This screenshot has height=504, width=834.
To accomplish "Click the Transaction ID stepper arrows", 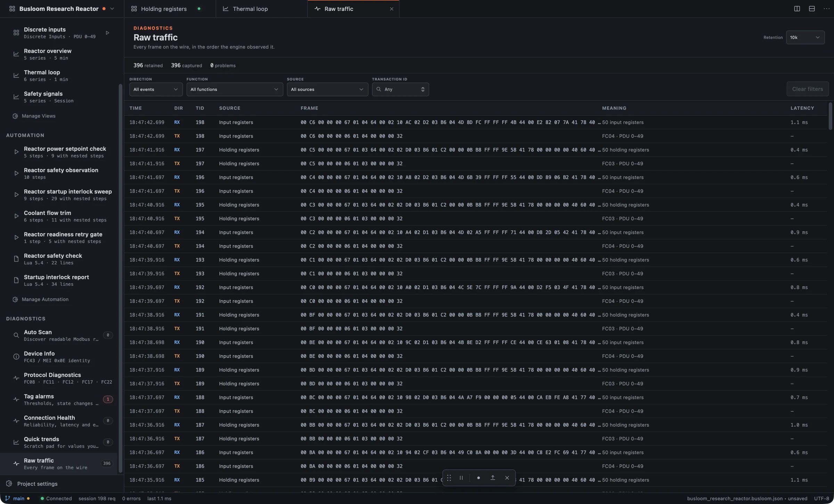I will point(423,90).
